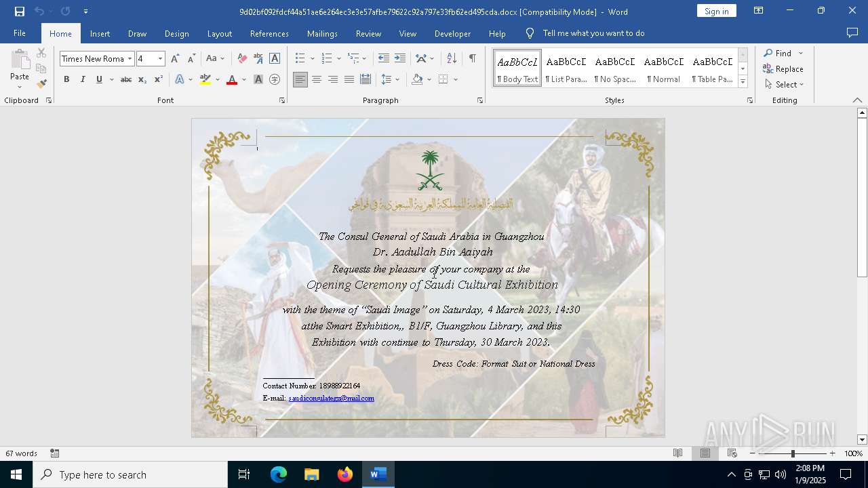Click the character border icon
The width and height of the screenshot is (868, 488).
[275, 59]
